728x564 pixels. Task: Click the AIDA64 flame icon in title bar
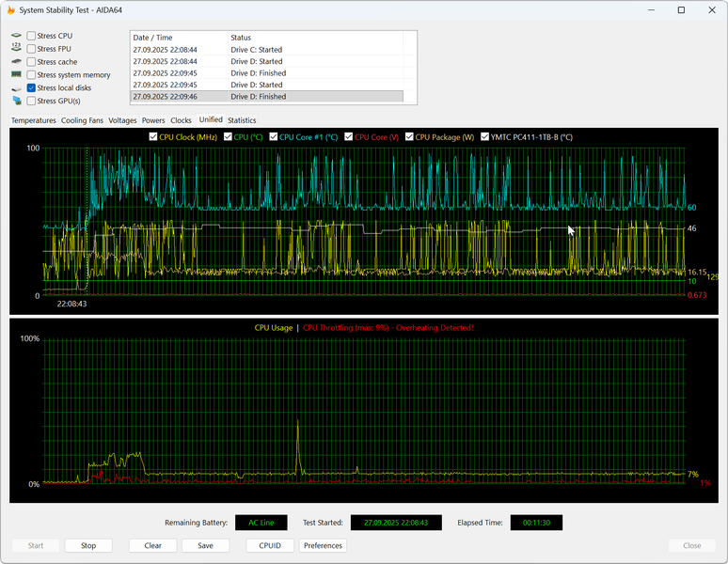coord(9,9)
